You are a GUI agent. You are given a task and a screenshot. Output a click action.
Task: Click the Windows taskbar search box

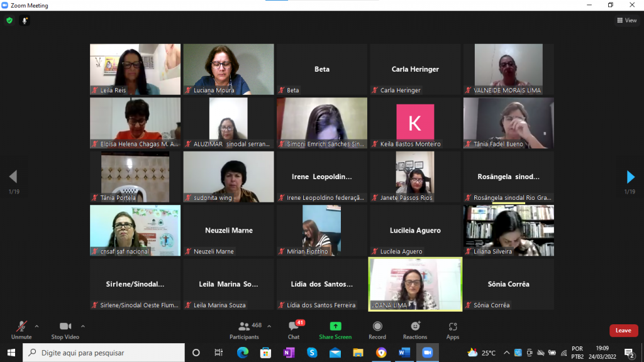(x=104, y=353)
